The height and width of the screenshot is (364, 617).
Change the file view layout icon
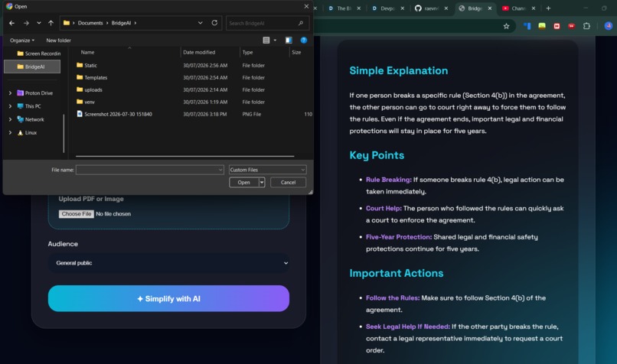coord(266,40)
